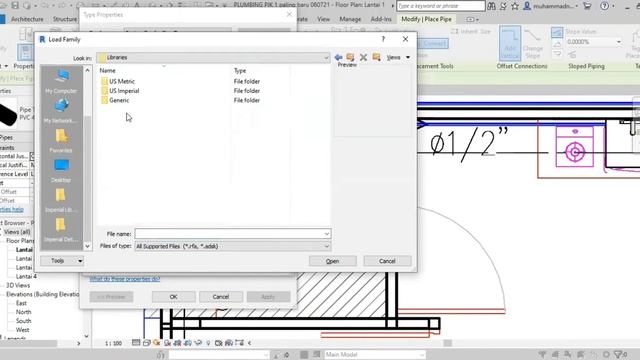Close the Load Family dialog

point(405,39)
